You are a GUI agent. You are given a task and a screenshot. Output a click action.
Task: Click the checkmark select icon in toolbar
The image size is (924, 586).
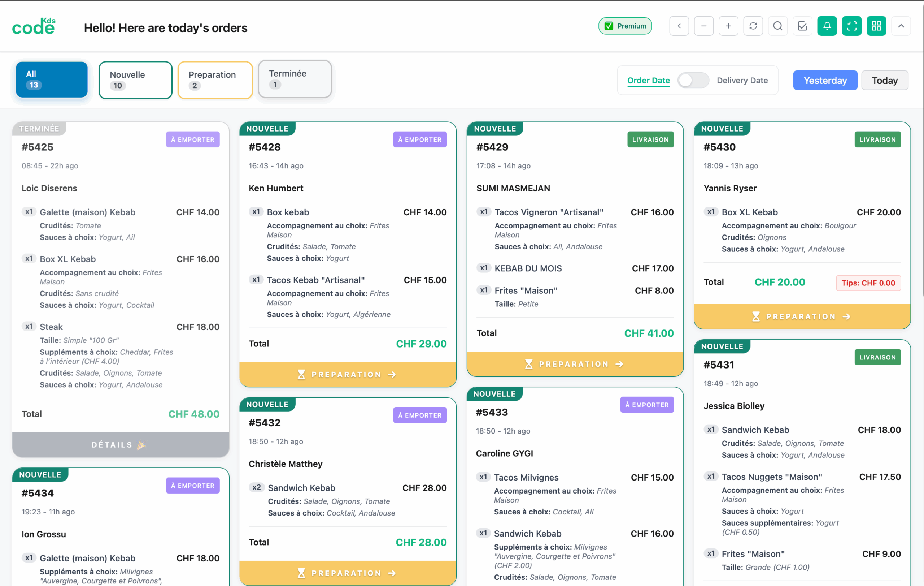(802, 26)
